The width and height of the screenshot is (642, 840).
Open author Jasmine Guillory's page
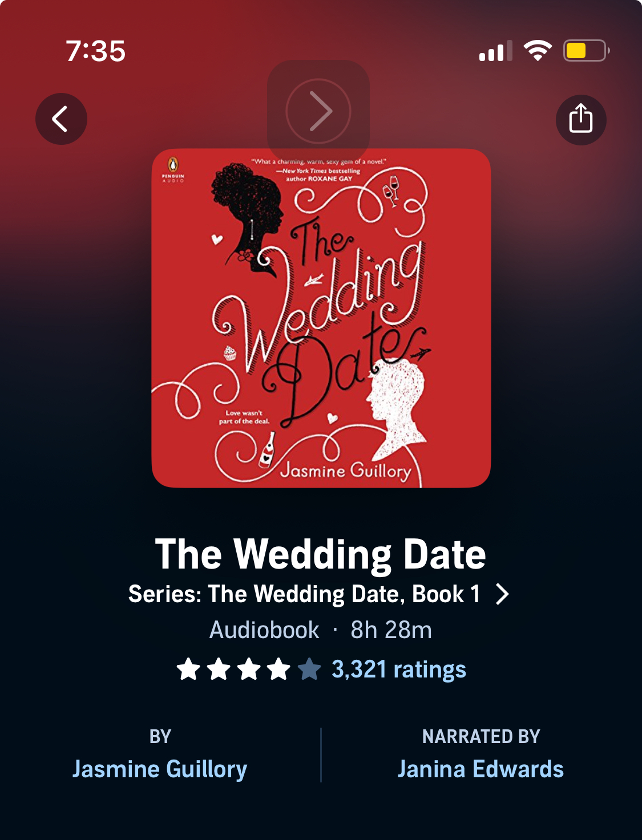[160, 769]
